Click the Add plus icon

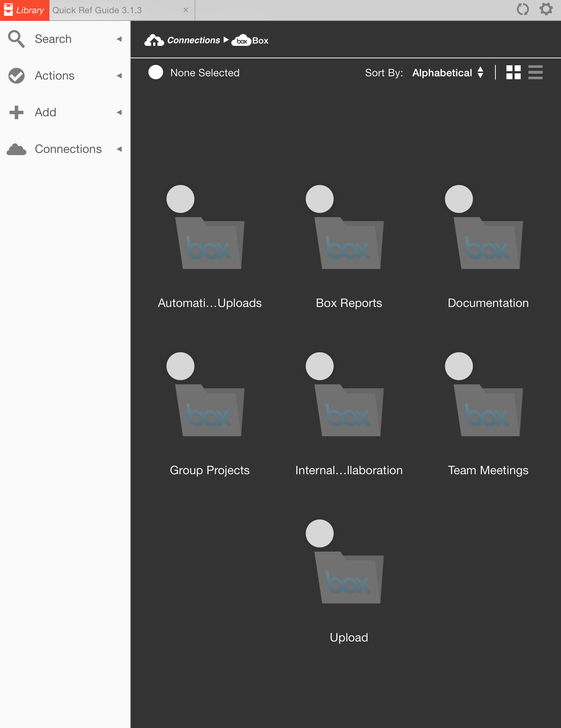click(16, 112)
